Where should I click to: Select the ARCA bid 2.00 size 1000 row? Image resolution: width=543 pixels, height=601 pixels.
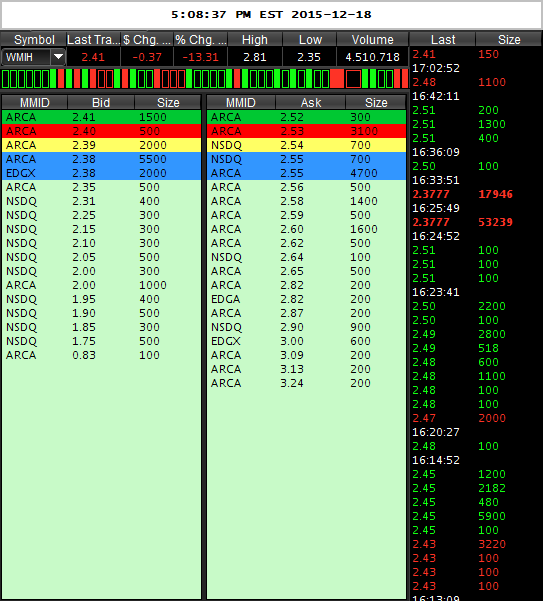coord(101,285)
